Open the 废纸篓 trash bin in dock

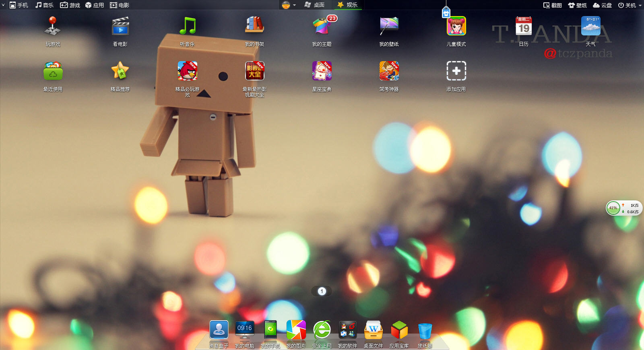tap(425, 331)
